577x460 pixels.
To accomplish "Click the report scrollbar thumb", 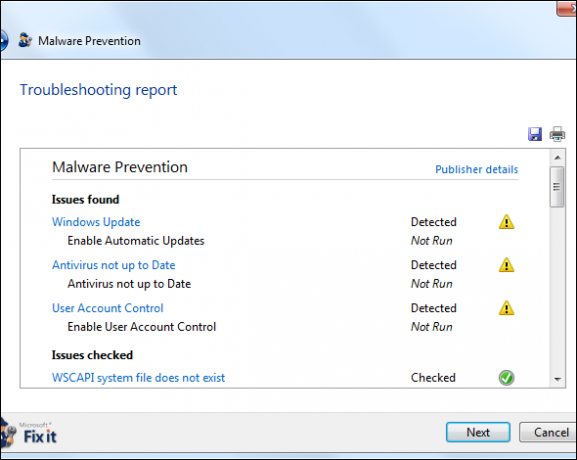I will coord(557,187).
